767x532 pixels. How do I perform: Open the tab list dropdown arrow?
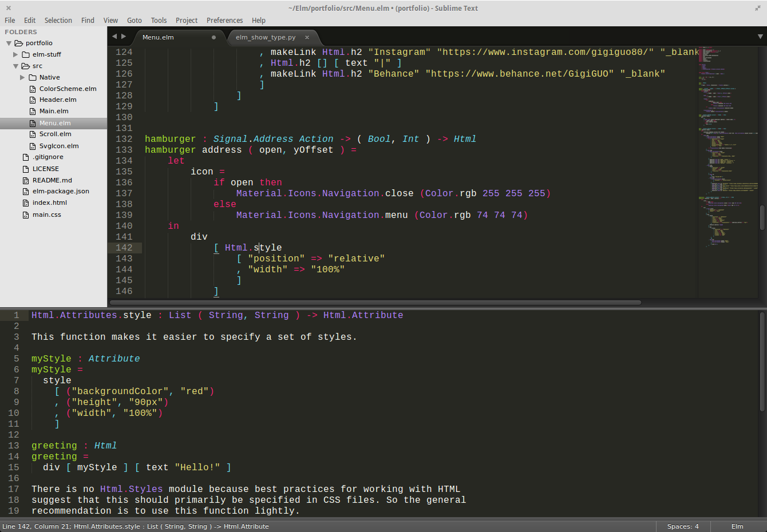tap(760, 37)
